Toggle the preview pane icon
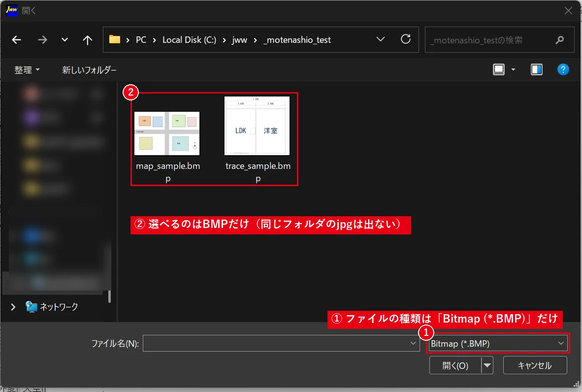Screen dimensions: 582x392 pyautogui.click(x=536, y=69)
